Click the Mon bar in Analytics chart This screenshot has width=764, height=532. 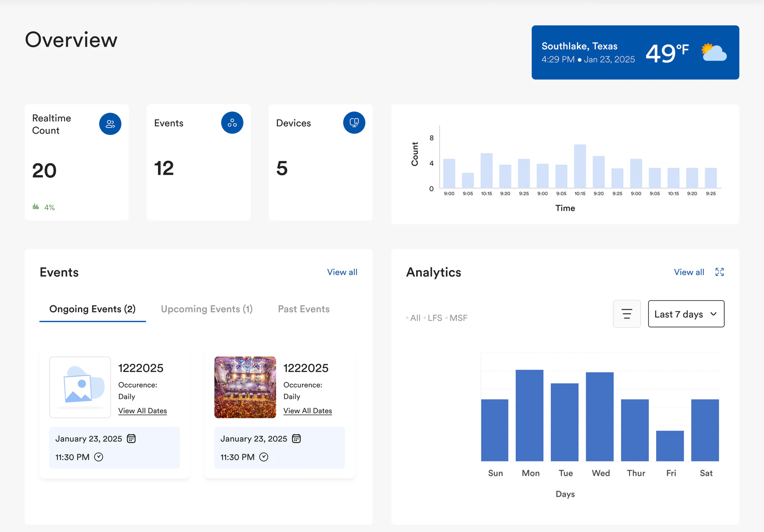[530, 416]
